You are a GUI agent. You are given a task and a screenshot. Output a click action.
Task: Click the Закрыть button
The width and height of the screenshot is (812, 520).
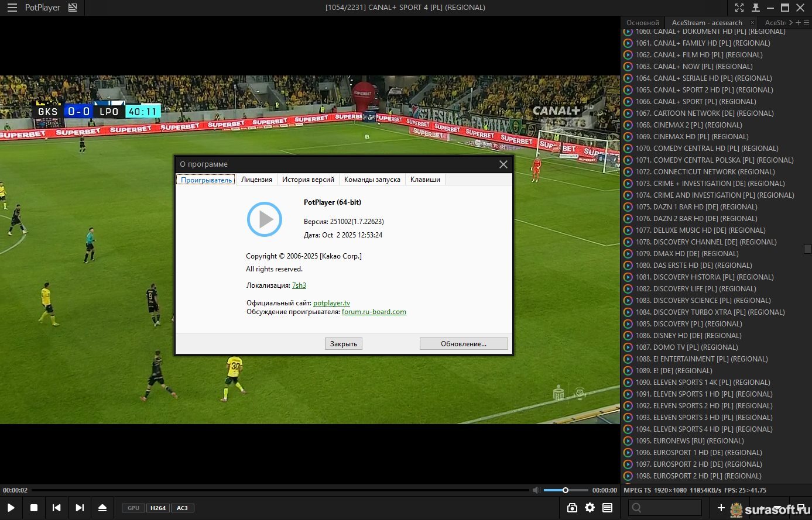(x=343, y=344)
